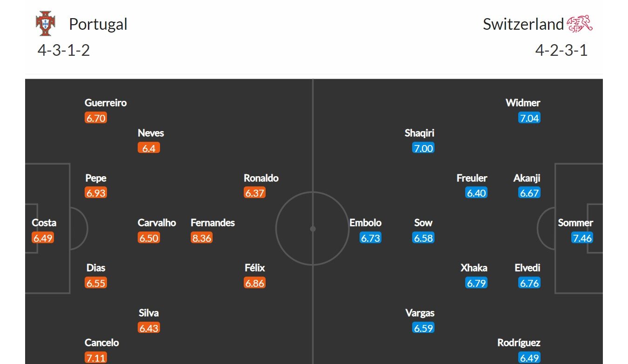Click the Switzerland 4-2-3-1 formation text

pos(561,50)
